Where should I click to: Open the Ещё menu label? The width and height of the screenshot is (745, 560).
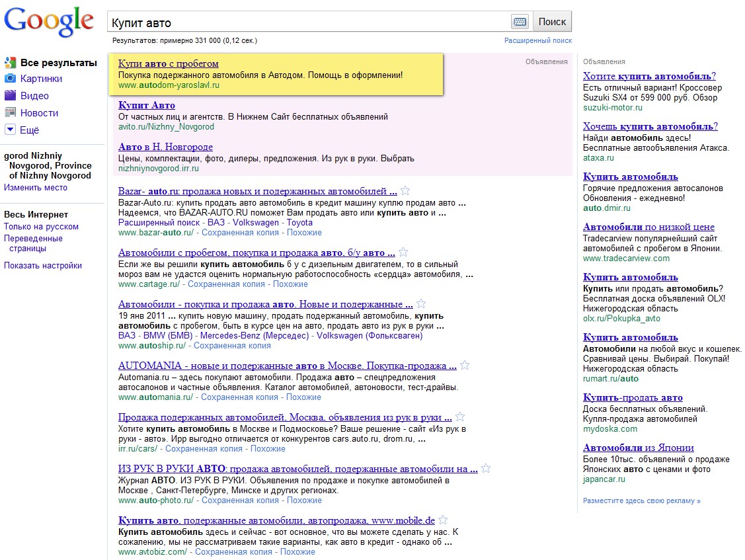click(29, 130)
